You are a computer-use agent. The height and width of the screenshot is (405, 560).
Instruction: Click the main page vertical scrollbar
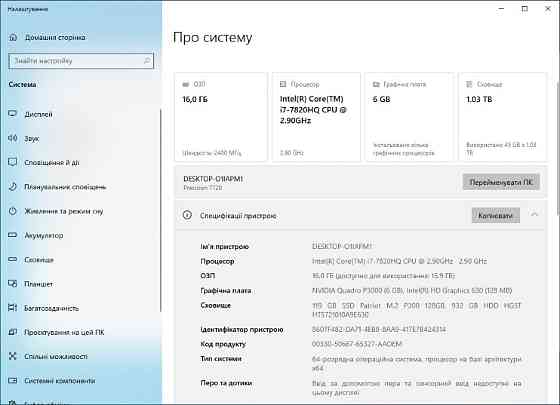coord(558,148)
